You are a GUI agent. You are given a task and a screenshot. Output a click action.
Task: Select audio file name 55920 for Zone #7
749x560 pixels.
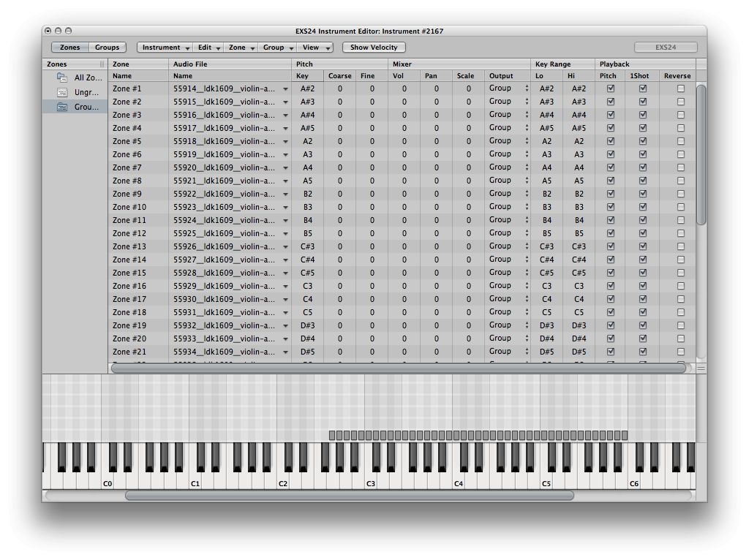(224, 167)
